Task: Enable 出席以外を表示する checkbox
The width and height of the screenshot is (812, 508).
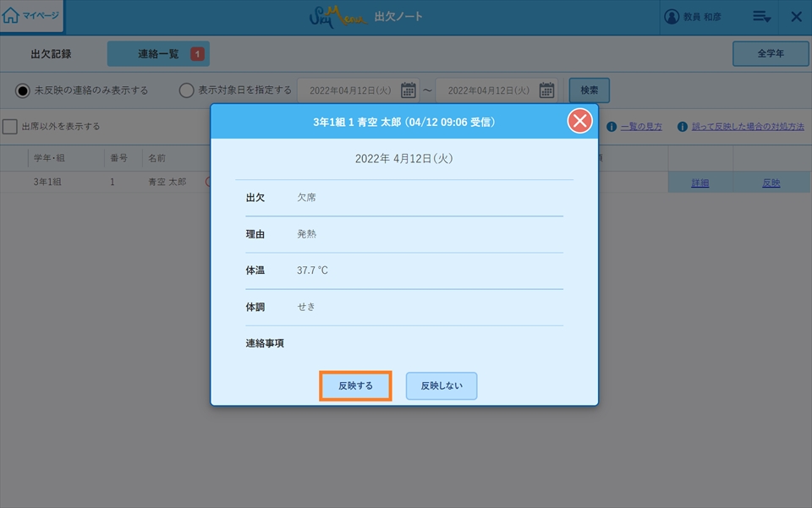Action: coord(10,127)
